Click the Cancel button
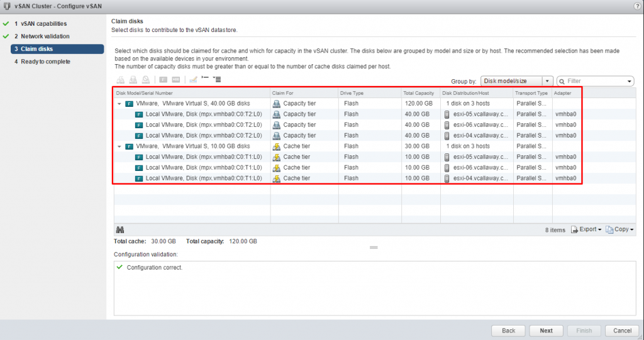644x340 pixels. (x=622, y=331)
